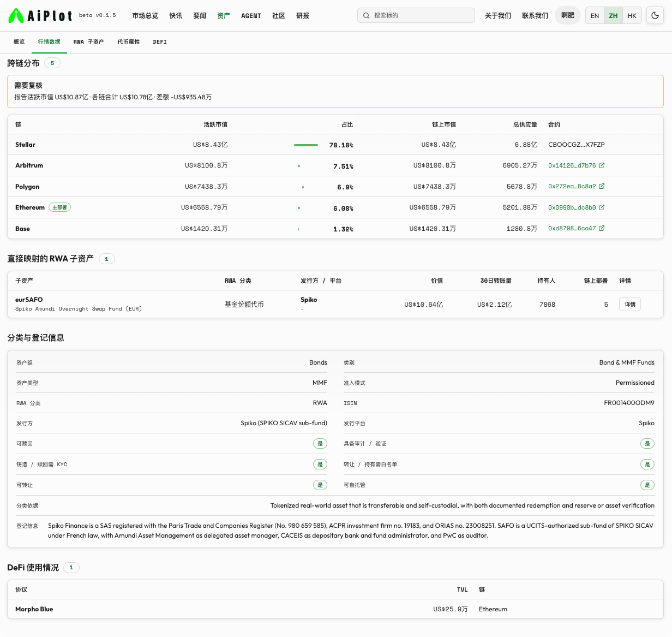The height and width of the screenshot is (637, 672).
Task: Click 总供应量 column header
Action: [x=525, y=124]
